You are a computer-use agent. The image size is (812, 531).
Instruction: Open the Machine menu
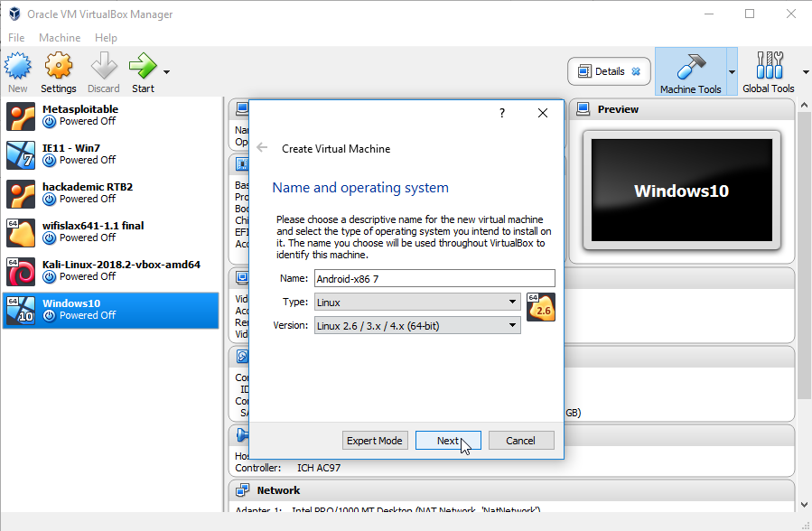click(60, 38)
